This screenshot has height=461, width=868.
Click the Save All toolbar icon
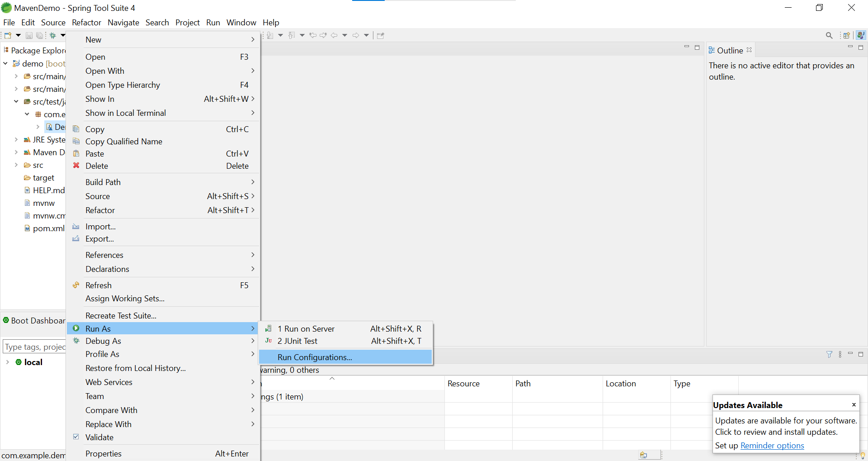click(x=40, y=35)
